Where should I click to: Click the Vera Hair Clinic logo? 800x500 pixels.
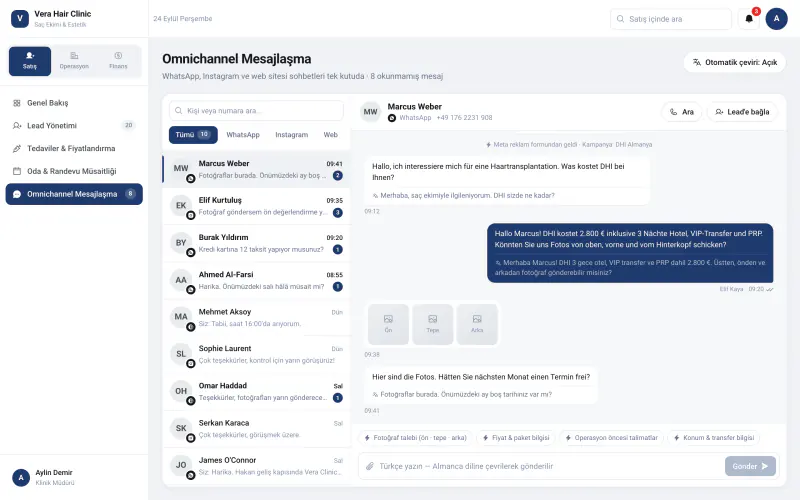pos(20,19)
